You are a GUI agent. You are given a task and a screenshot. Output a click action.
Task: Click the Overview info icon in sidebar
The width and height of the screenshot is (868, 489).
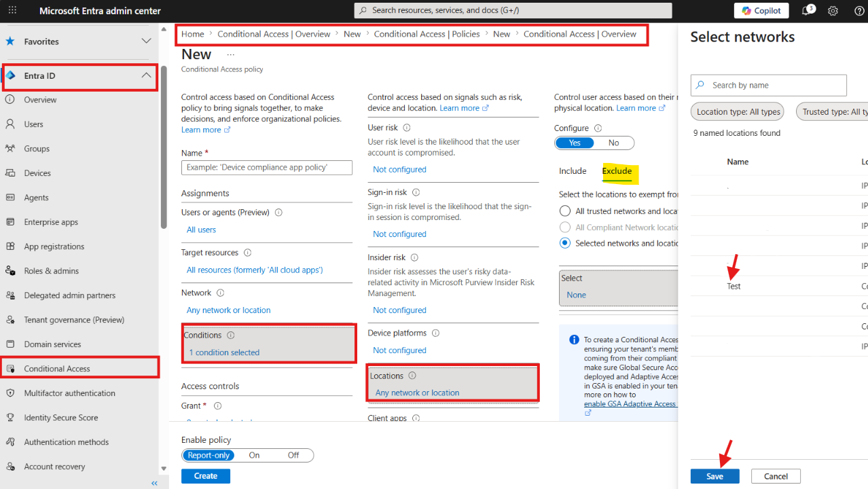[x=10, y=100]
